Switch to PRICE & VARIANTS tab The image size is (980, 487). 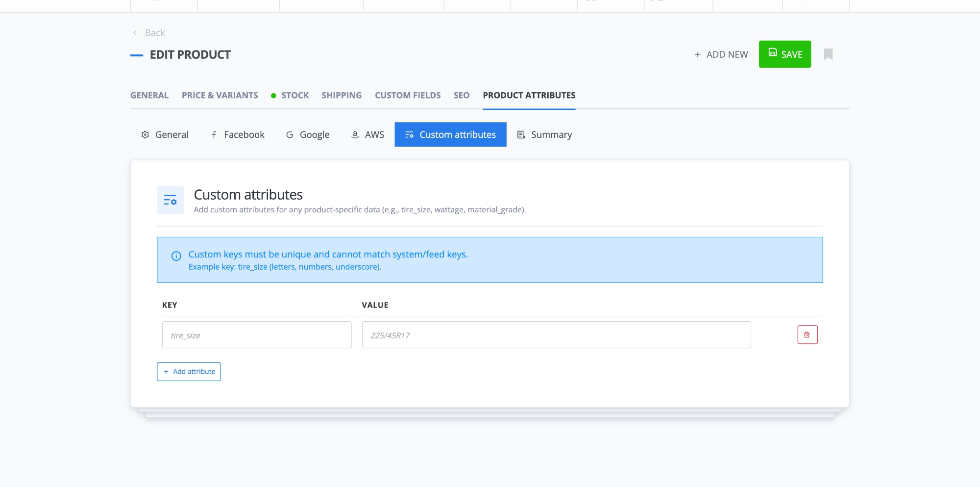pos(220,95)
